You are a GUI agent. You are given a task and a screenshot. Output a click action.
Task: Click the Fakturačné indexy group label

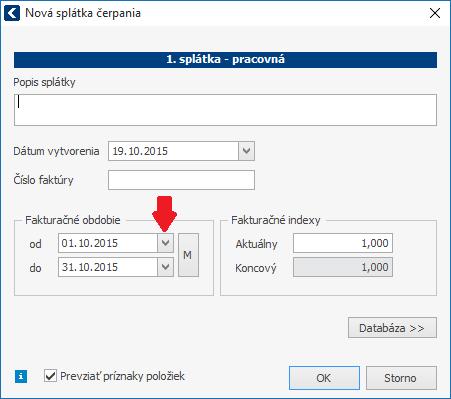(276, 220)
